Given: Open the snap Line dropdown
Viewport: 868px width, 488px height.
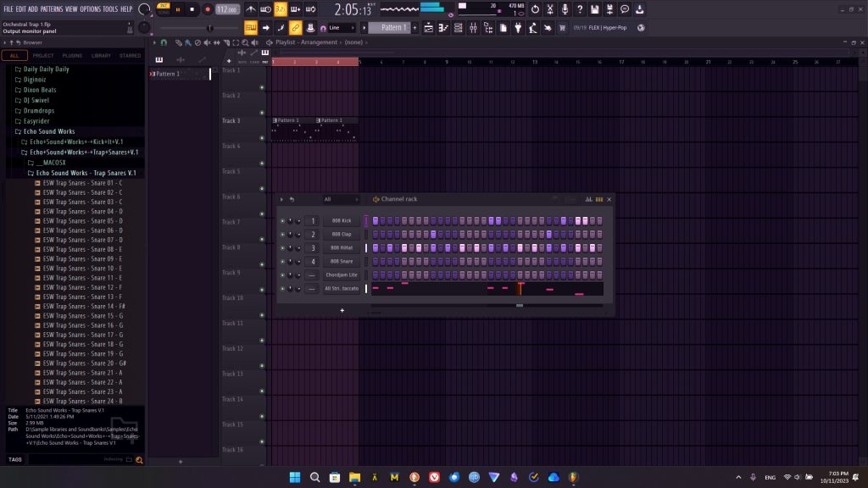Looking at the screenshot, I should click(x=341, y=28).
